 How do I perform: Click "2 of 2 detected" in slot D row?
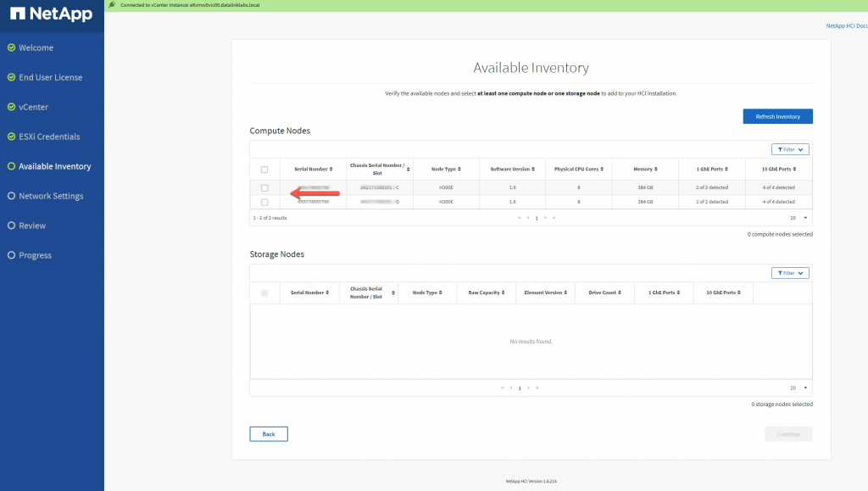(x=712, y=202)
